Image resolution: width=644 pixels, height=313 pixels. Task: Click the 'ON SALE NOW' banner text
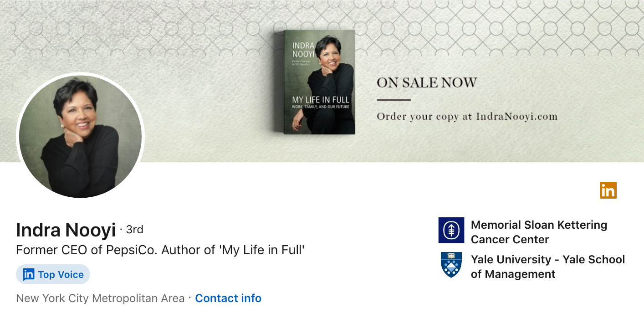tap(426, 82)
